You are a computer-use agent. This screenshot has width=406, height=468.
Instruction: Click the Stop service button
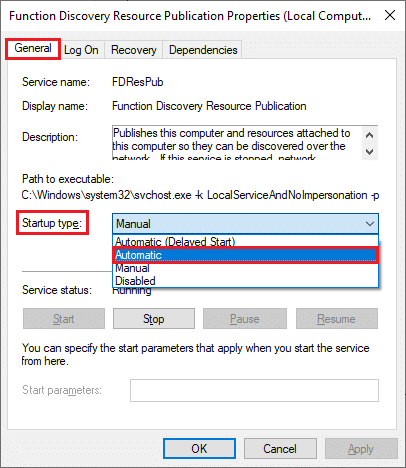pos(154,319)
